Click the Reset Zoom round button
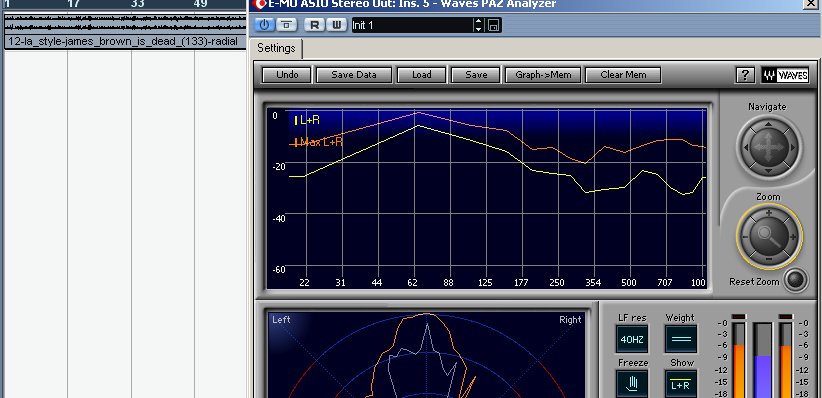This screenshot has width=822, height=398. tap(795, 279)
